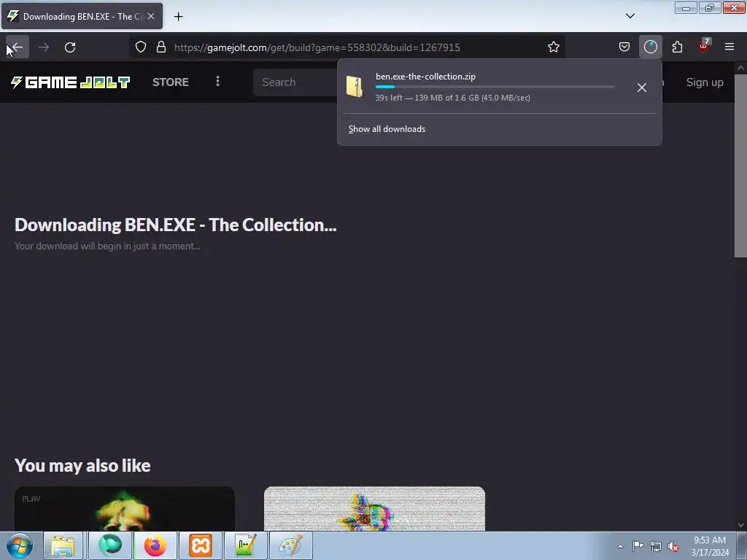Click the You may also like heading

pos(82,466)
